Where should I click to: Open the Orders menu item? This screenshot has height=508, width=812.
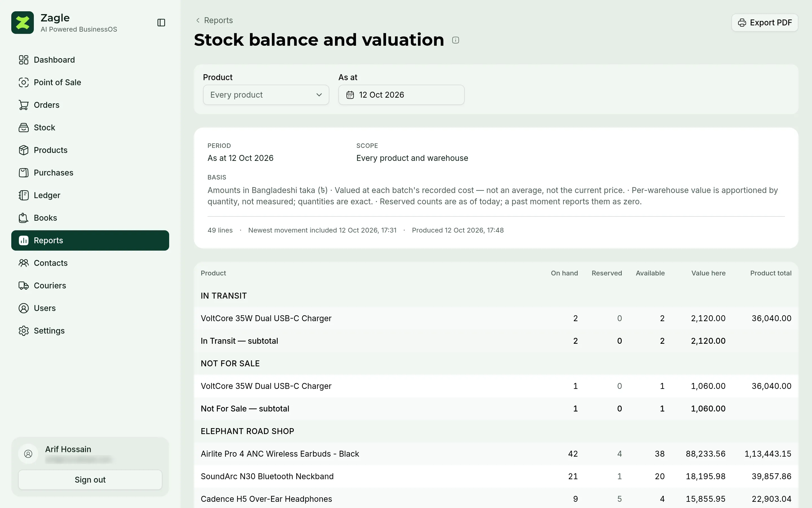tap(90, 105)
